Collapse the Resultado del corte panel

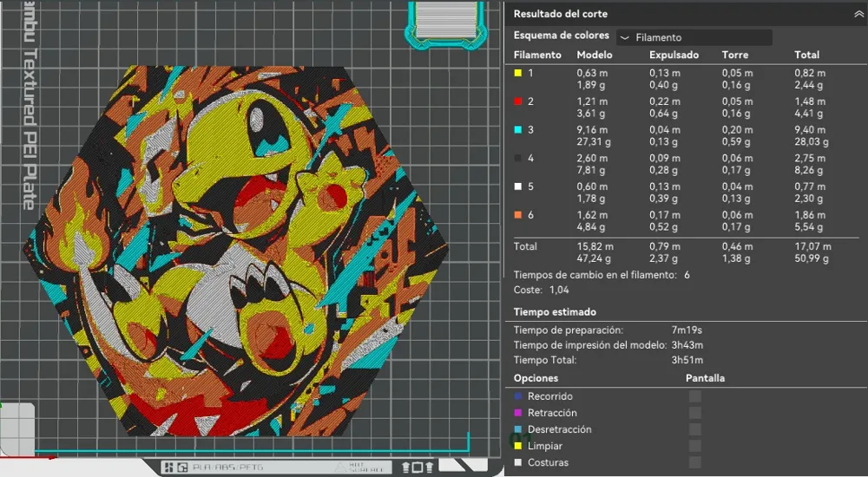(x=858, y=15)
